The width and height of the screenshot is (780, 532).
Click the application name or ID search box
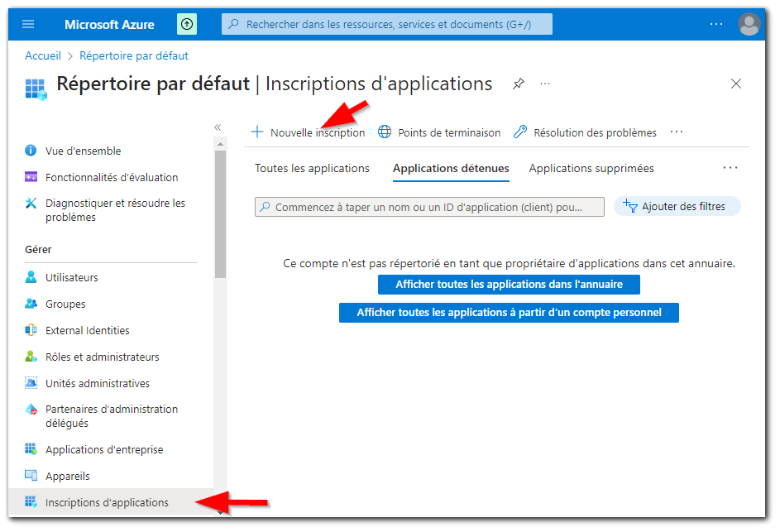[430, 207]
